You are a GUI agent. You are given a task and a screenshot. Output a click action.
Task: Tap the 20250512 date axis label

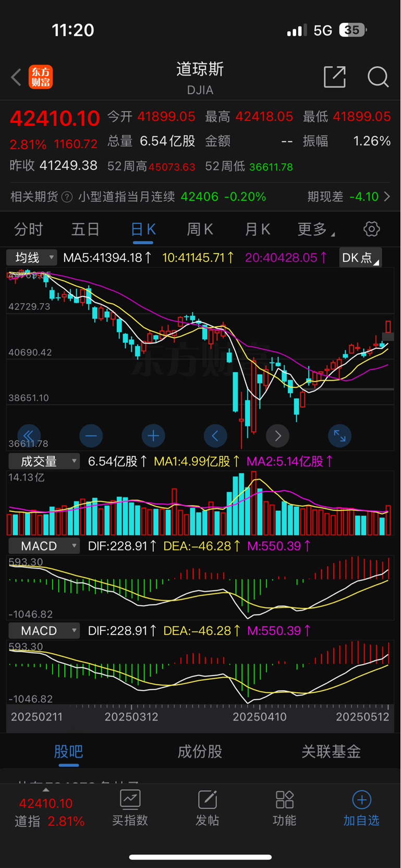coord(363,717)
